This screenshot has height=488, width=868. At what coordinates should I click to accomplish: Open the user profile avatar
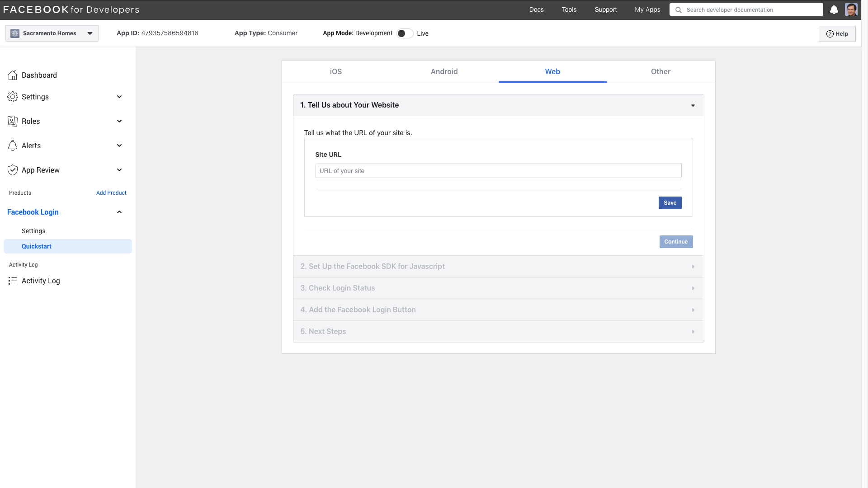click(851, 9)
